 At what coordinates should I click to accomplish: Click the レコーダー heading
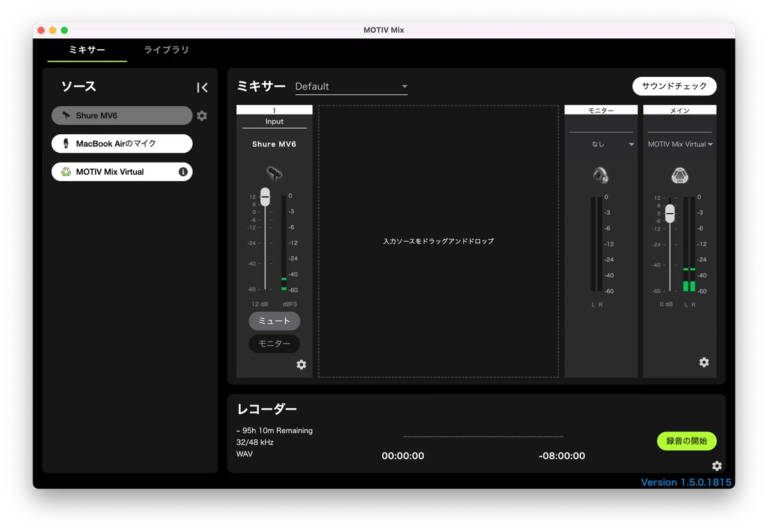[x=267, y=409]
